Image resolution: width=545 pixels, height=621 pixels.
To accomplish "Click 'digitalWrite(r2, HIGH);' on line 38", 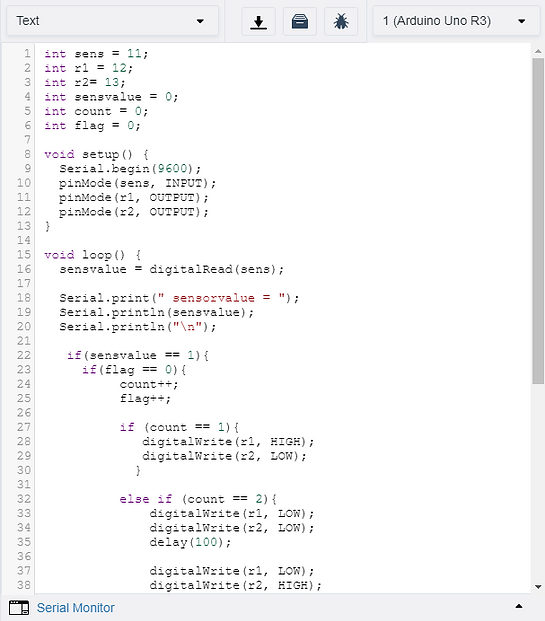I will pos(236,585).
